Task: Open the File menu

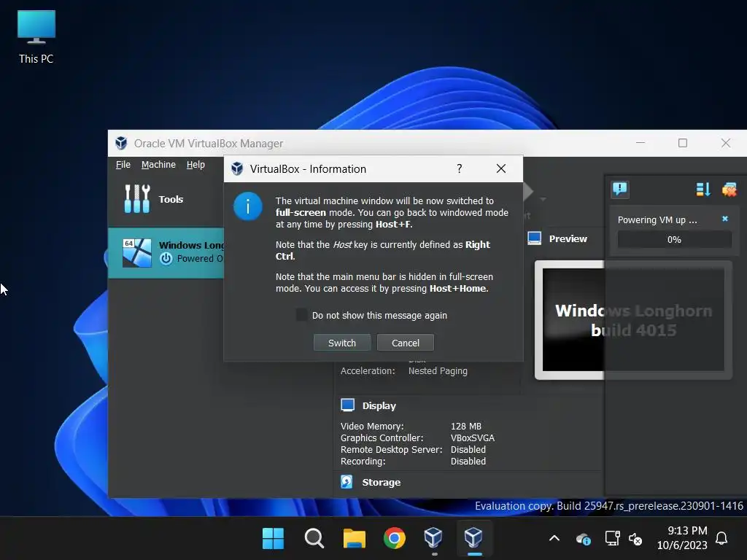Action: (x=123, y=164)
